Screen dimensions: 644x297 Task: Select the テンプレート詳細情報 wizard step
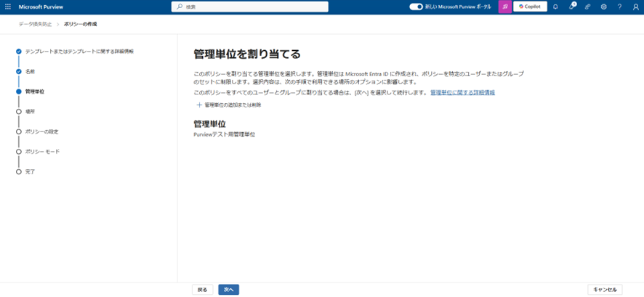[79, 52]
